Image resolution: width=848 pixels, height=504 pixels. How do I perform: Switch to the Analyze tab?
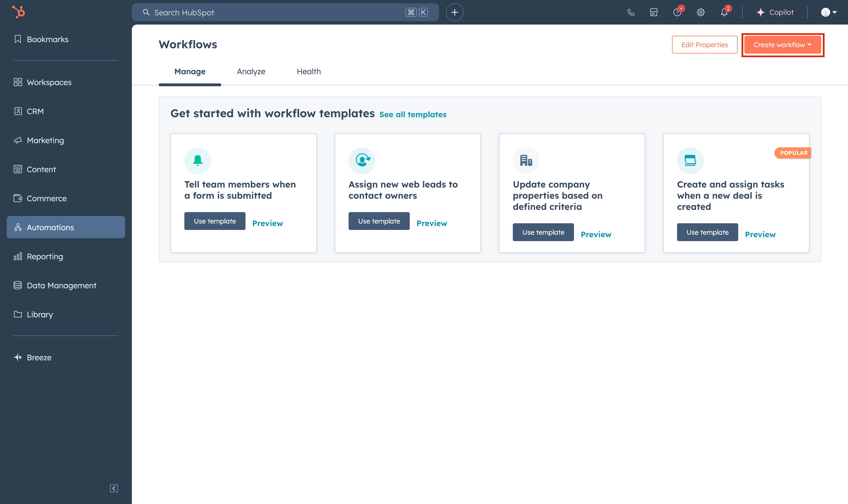[x=251, y=71]
